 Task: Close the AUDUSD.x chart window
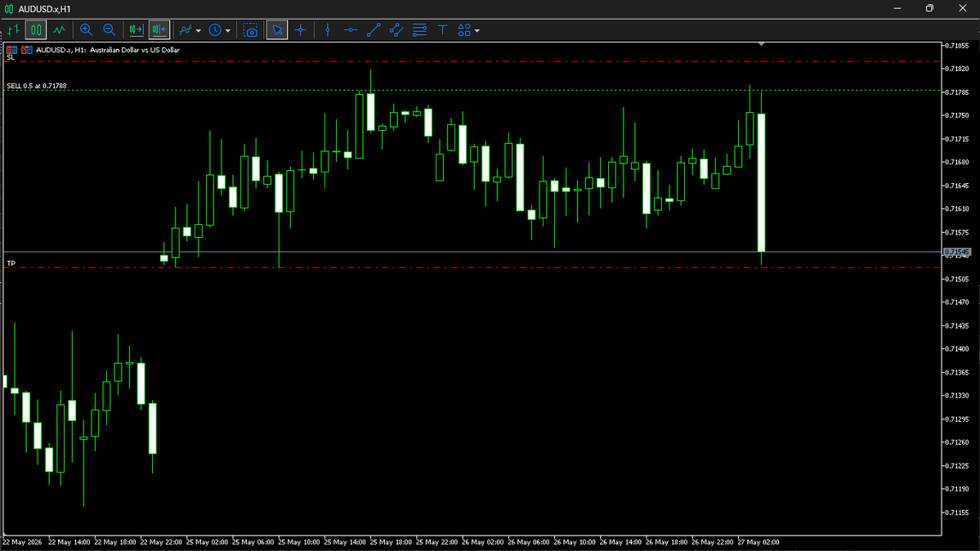point(963,8)
